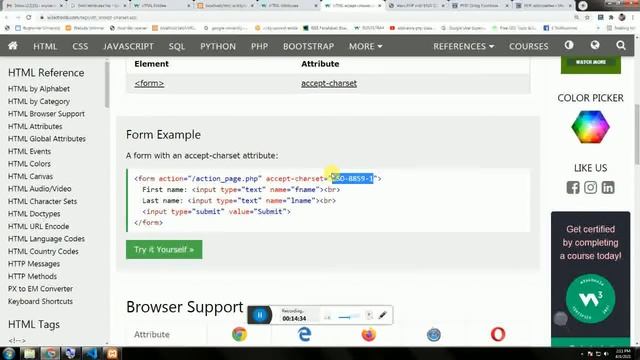The height and width of the screenshot is (360, 640).
Task: Go to W3Schools home icon
Action: pyautogui.click(x=13, y=46)
